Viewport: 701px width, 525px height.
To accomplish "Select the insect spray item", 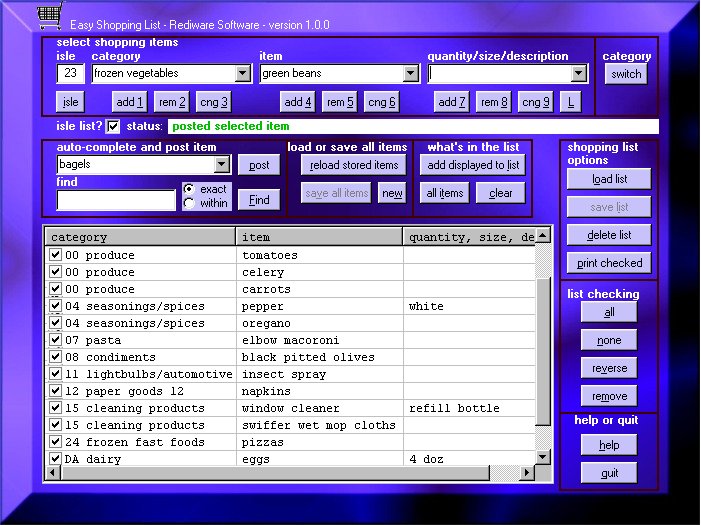I will [x=284, y=374].
